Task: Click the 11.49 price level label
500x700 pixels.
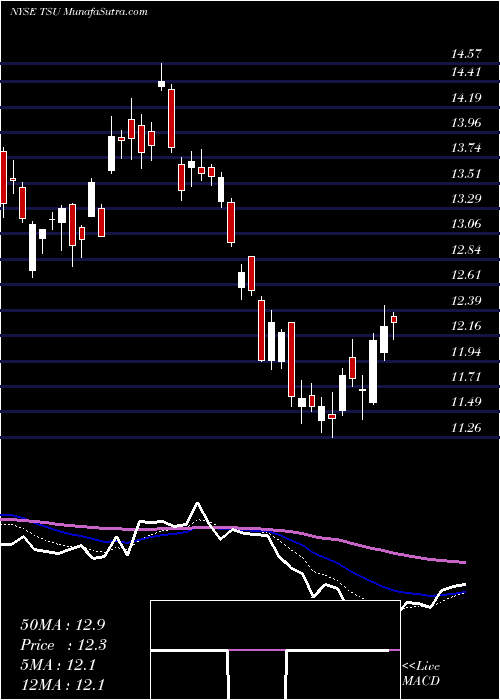Action: tap(466, 402)
